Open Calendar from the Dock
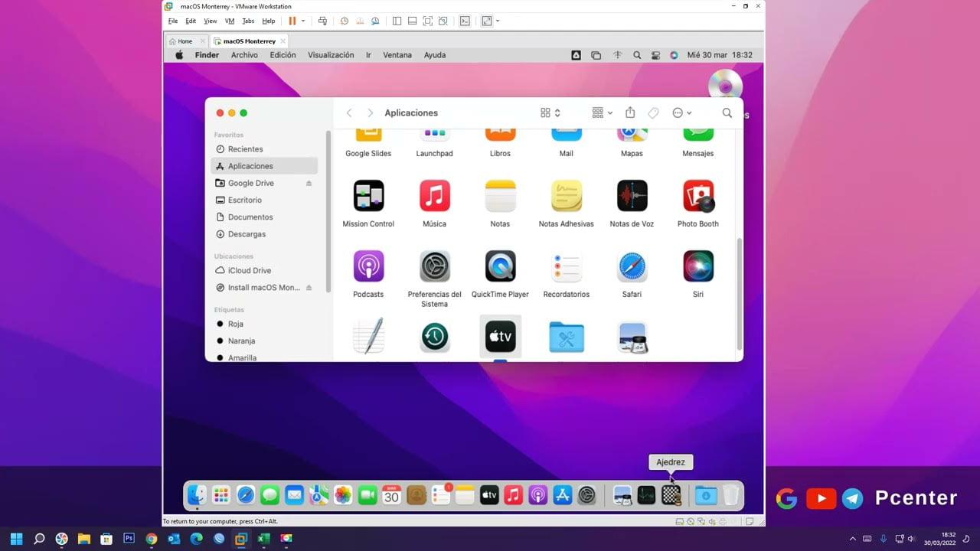The image size is (980, 551). (x=391, y=496)
